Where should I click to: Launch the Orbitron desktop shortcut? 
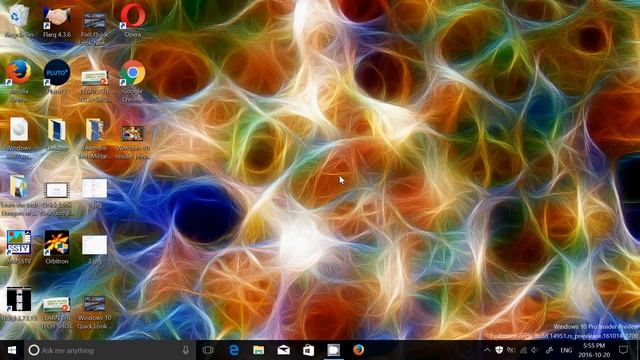[57, 247]
